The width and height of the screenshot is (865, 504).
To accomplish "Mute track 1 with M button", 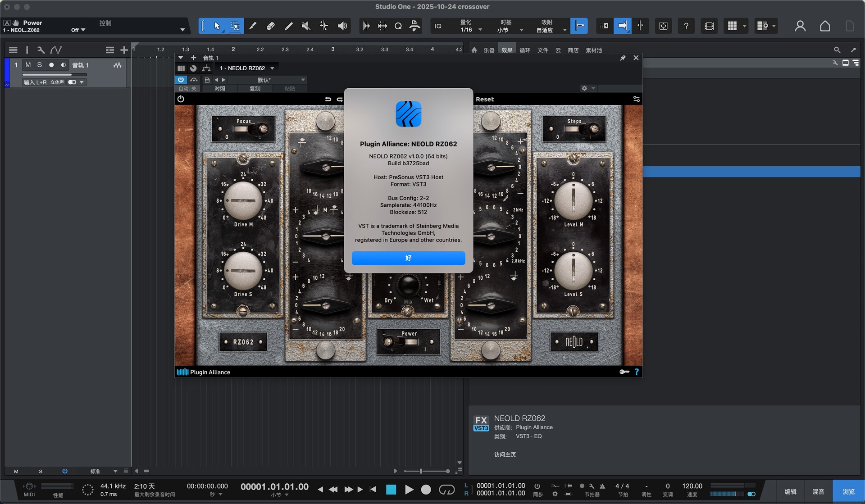I will coord(28,65).
